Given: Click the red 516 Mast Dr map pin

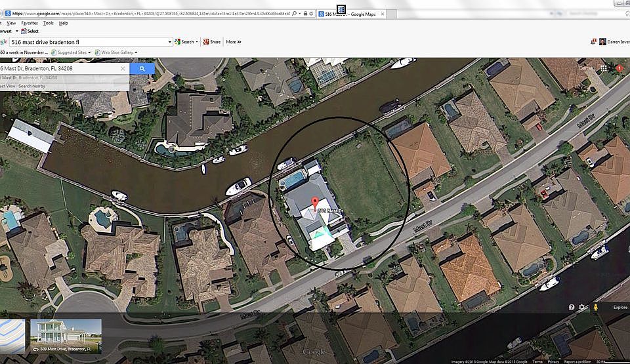Looking at the screenshot, I should click(315, 203).
